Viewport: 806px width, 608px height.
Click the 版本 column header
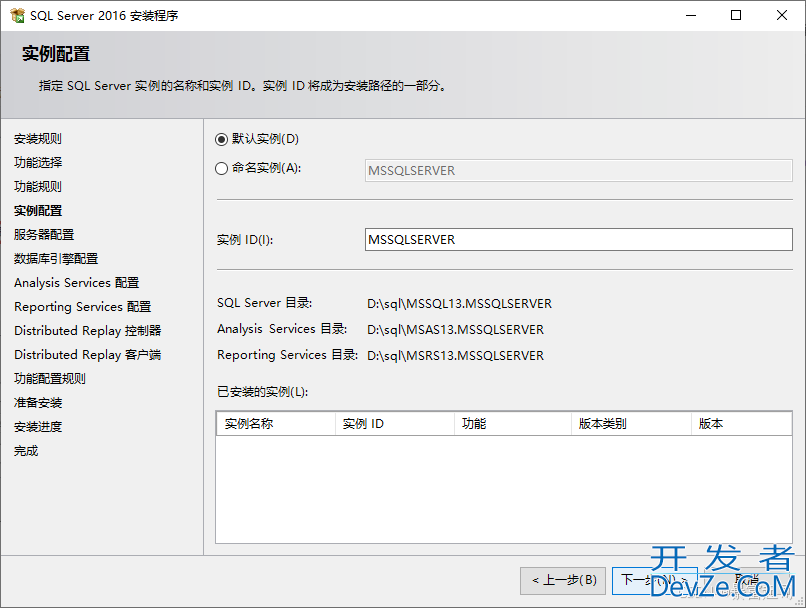[x=741, y=423]
